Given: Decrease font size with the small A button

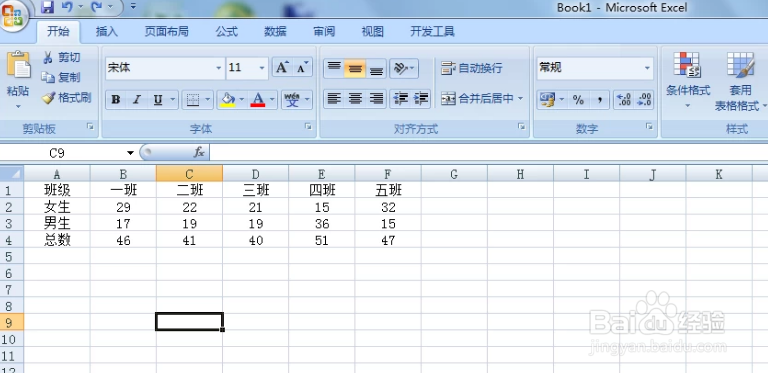Looking at the screenshot, I should [302, 68].
